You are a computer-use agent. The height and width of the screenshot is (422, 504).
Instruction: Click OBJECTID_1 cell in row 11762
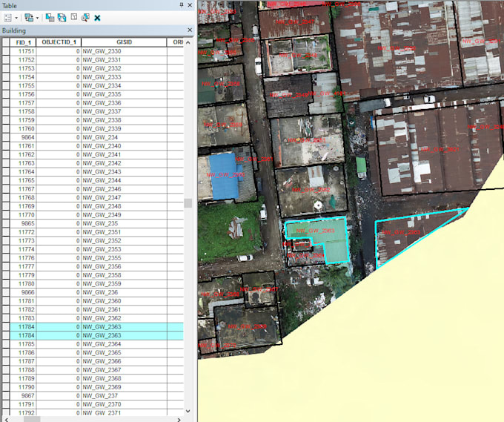(59, 154)
